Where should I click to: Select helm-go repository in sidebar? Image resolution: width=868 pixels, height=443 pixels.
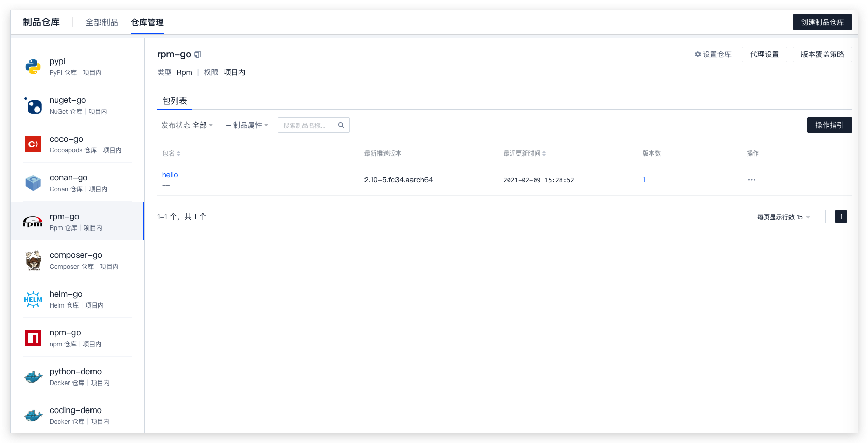click(78, 299)
